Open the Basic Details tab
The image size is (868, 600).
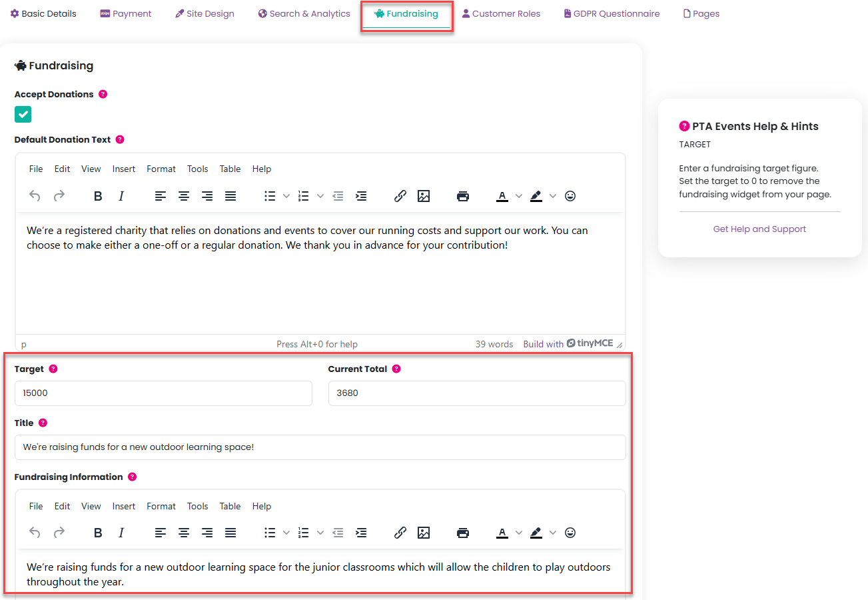(43, 13)
